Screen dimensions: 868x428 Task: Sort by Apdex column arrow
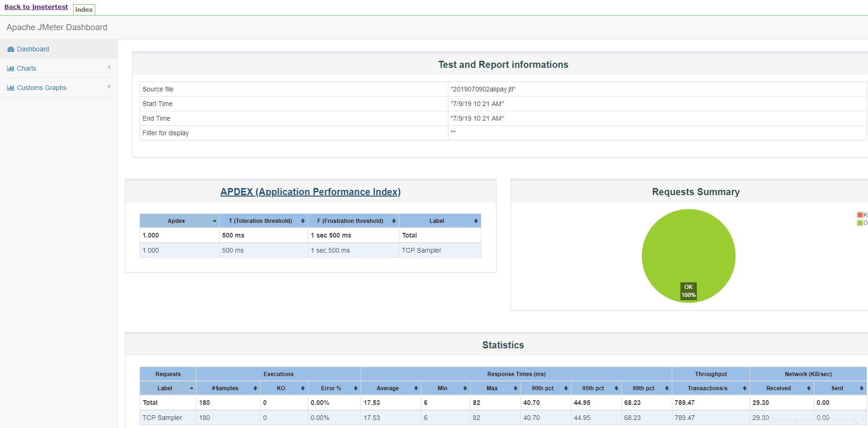point(215,221)
